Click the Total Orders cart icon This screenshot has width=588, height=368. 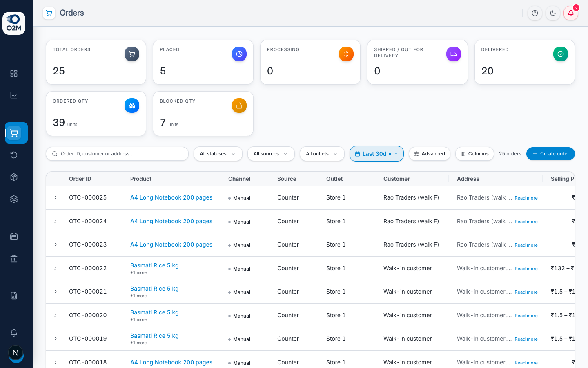(x=132, y=54)
